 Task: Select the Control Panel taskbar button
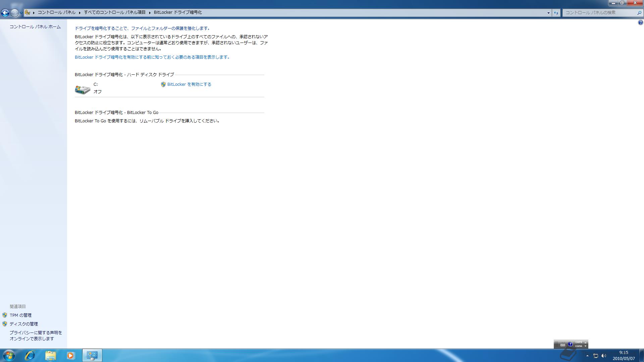click(x=92, y=355)
